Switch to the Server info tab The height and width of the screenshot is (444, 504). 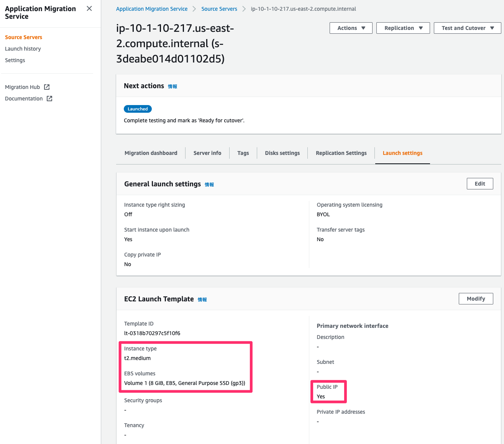tap(207, 153)
